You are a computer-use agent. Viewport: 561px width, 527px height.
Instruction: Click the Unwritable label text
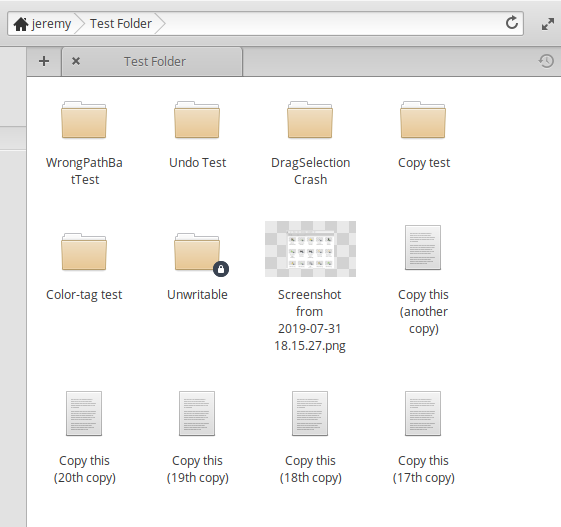click(x=197, y=294)
